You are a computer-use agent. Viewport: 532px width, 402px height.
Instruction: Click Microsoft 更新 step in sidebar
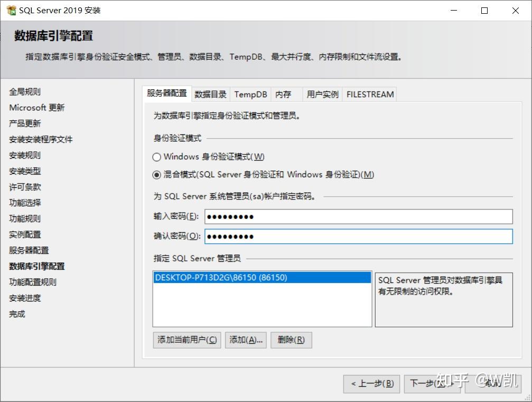[36, 108]
